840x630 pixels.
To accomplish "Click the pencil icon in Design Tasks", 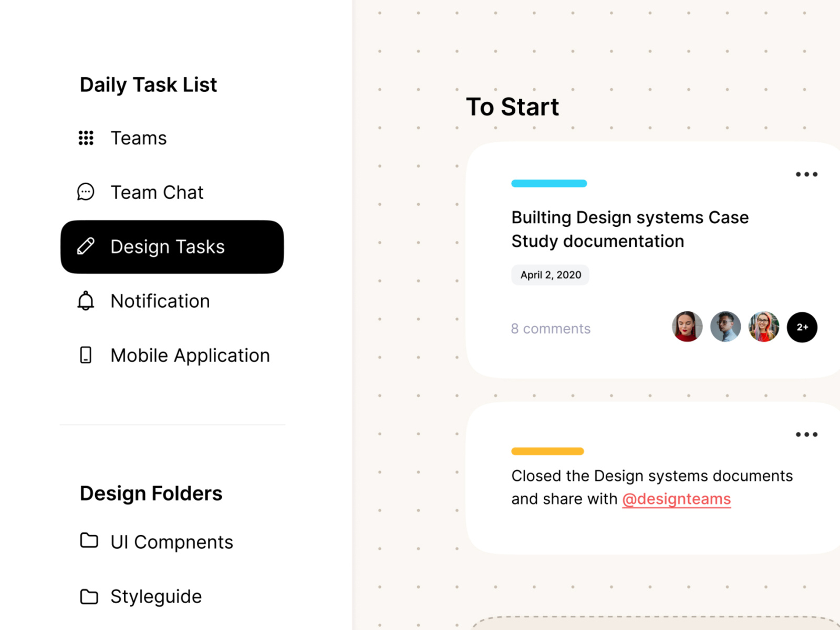I will point(86,246).
